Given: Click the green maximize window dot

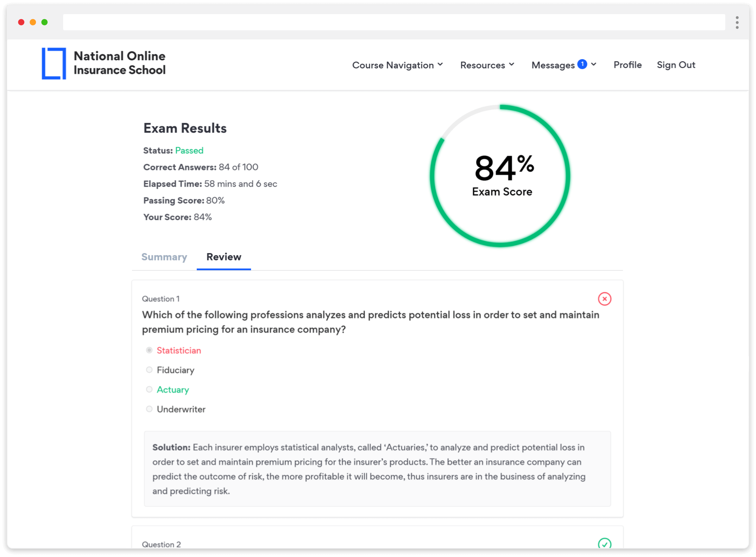Looking at the screenshot, I should click(44, 22).
